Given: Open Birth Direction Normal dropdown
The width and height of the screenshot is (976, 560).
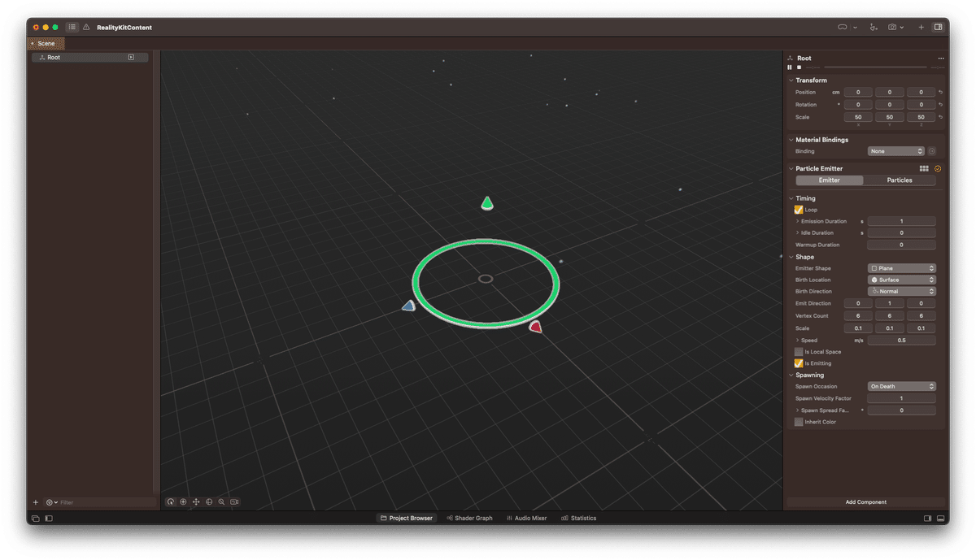Looking at the screenshot, I should pyautogui.click(x=902, y=291).
